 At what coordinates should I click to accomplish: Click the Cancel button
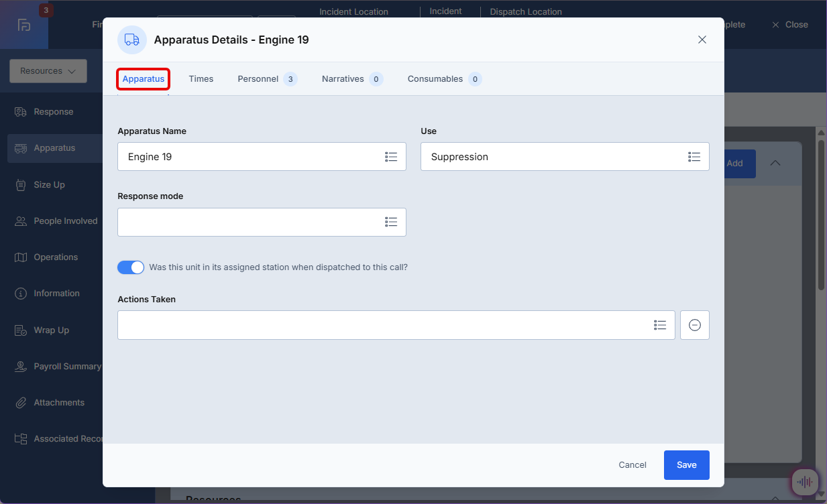(x=632, y=465)
